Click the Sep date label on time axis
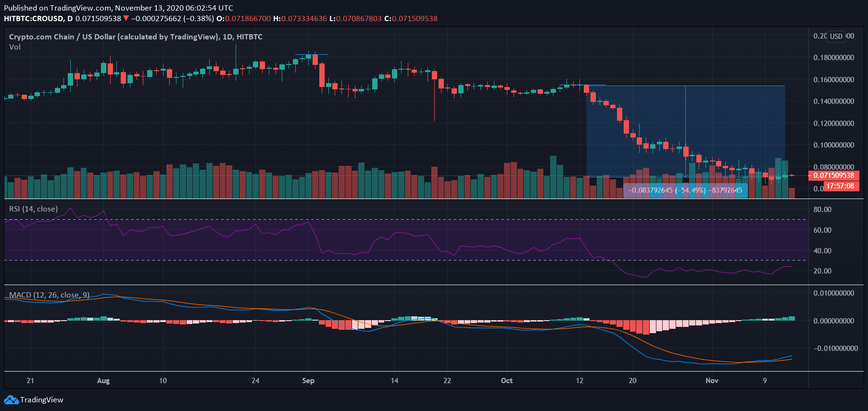The width and height of the screenshot is (868, 411). [308, 381]
